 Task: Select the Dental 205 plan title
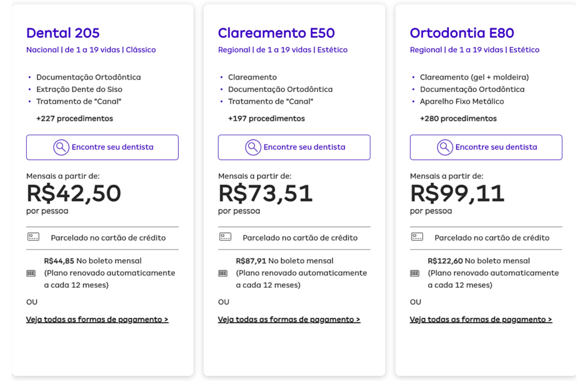[x=63, y=33]
